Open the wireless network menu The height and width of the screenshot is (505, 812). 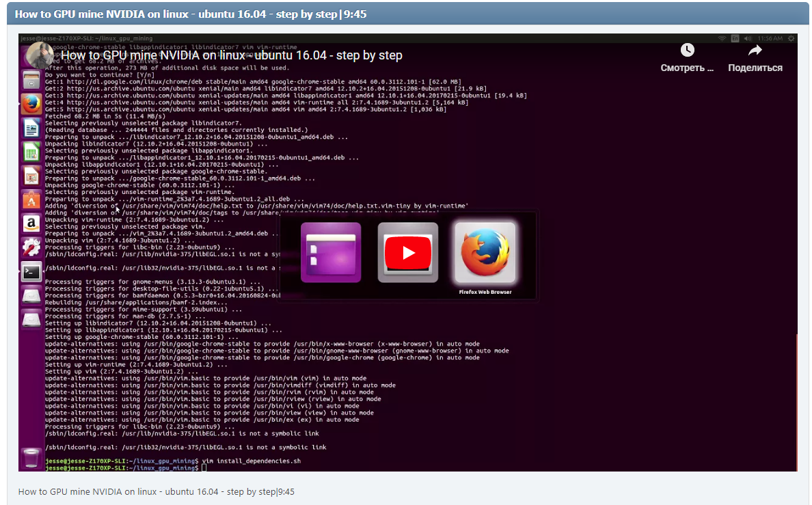pos(722,38)
